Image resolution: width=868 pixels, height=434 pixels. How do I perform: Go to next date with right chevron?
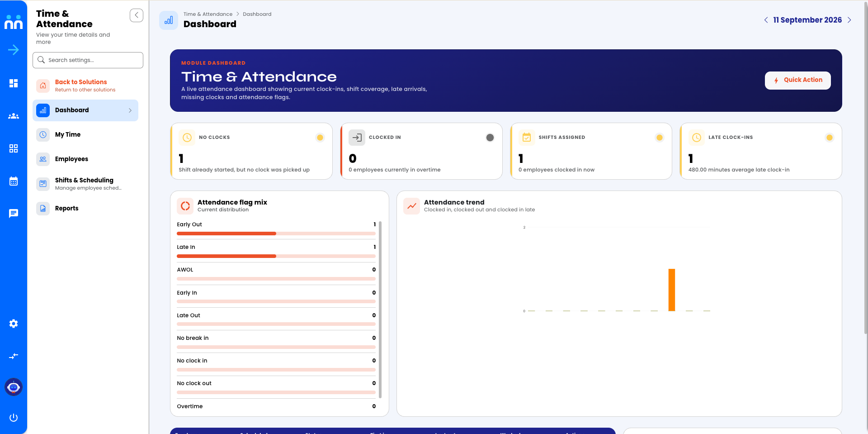tap(849, 20)
